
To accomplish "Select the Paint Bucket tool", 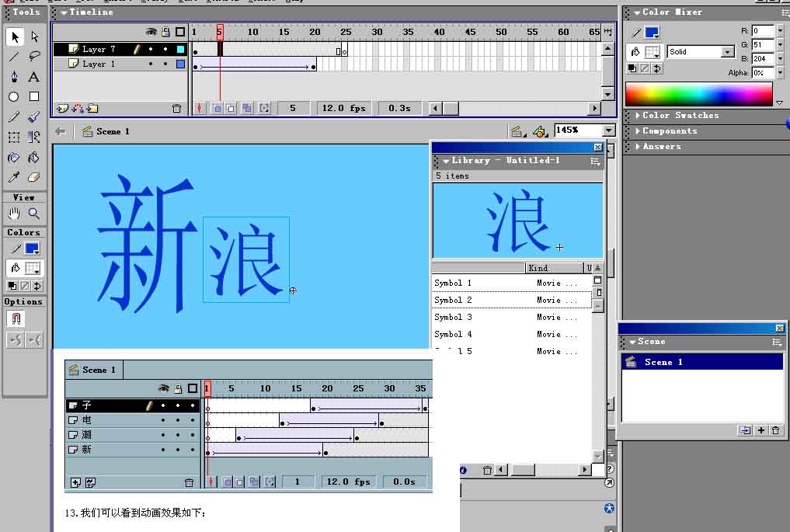I will coord(34,157).
